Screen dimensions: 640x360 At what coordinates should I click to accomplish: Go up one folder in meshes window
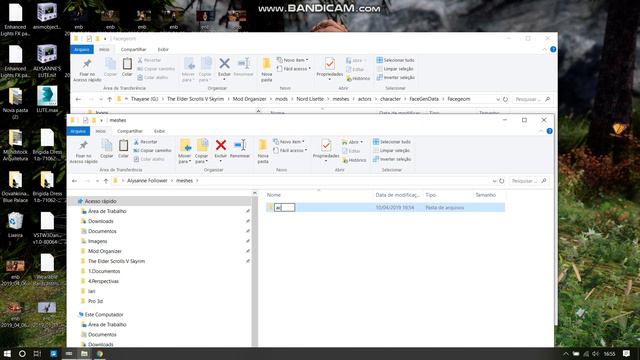tap(106, 181)
